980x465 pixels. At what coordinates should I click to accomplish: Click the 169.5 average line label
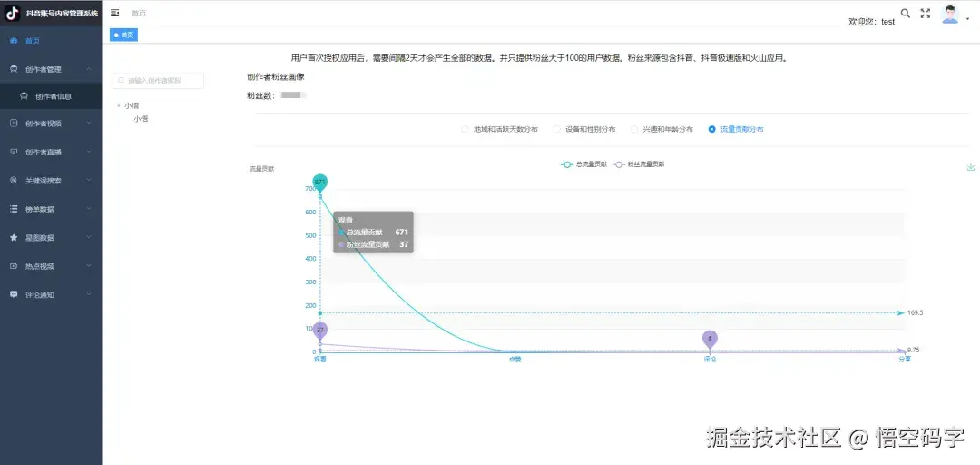click(x=915, y=313)
